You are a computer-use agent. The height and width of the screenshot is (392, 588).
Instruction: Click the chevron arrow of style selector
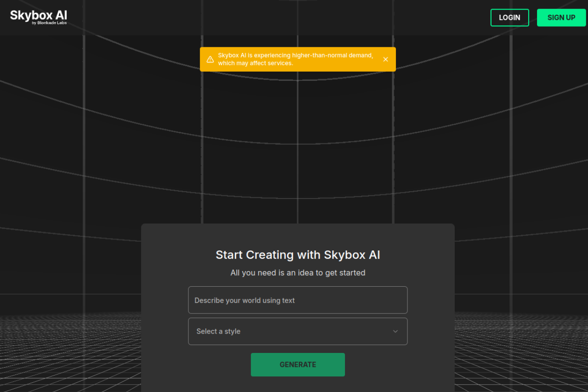point(395,331)
